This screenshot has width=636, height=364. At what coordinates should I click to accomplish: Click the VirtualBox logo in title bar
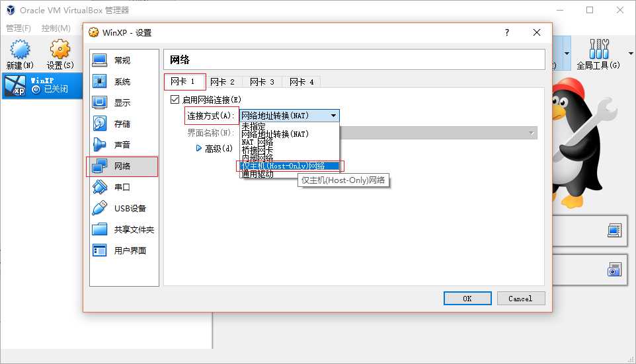[11, 10]
